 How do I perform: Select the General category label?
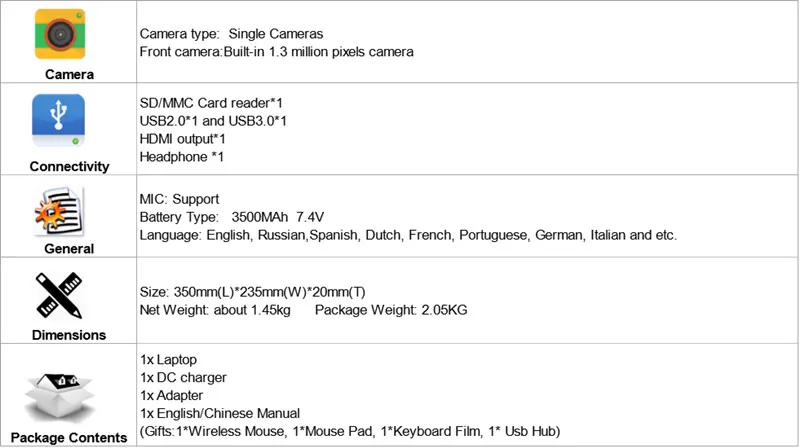point(69,249)
